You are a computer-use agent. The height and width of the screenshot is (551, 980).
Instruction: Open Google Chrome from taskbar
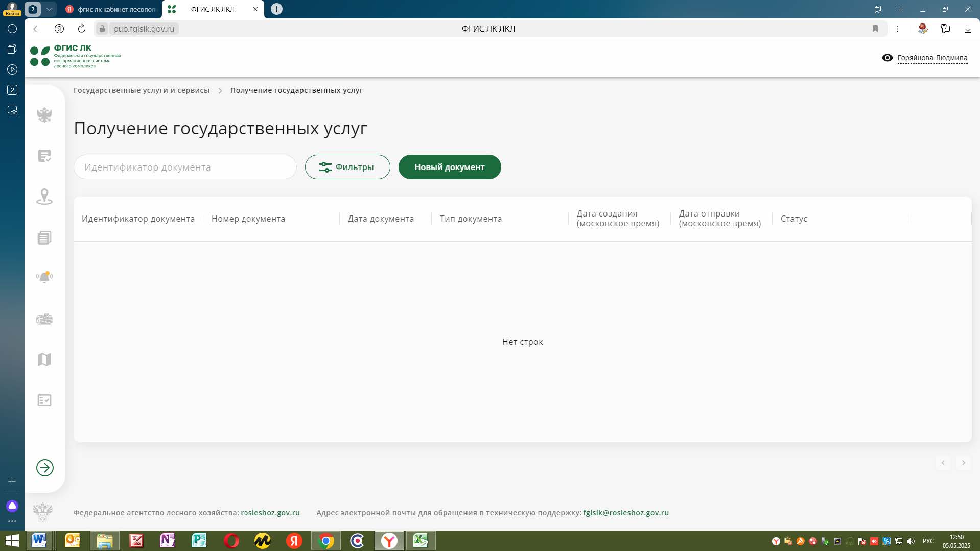(325, 541)
